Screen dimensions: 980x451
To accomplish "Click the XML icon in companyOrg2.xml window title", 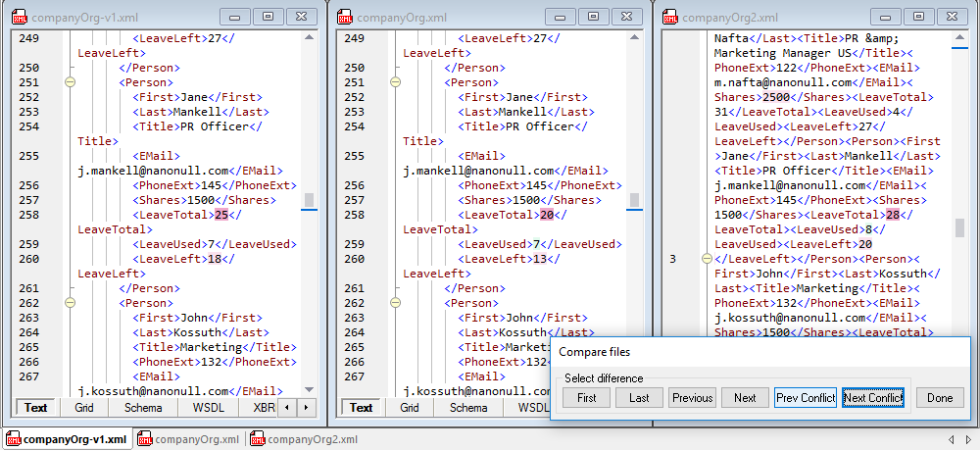I will [x=670, y=17].
